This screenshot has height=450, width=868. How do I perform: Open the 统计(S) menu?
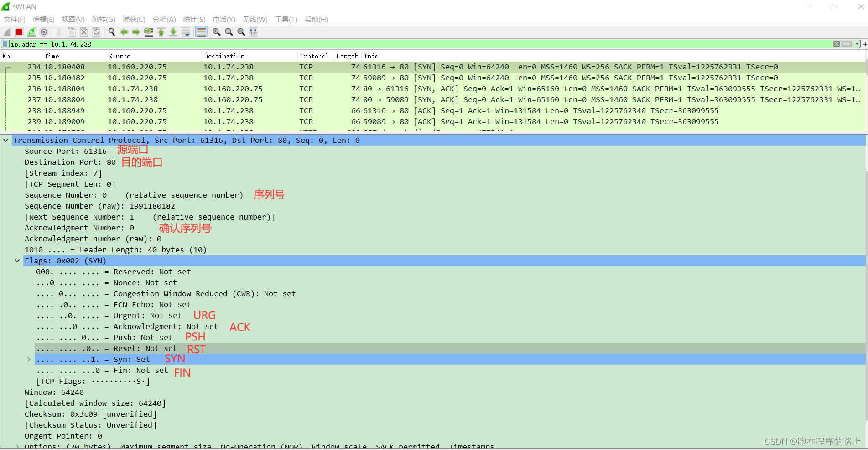[194, 20]
